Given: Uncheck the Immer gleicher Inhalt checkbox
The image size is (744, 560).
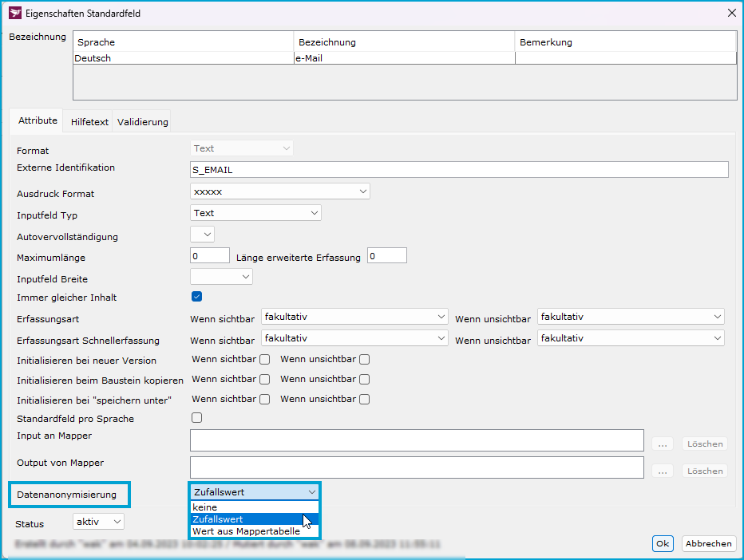Looking at the screenshot, I should (196, 297).
